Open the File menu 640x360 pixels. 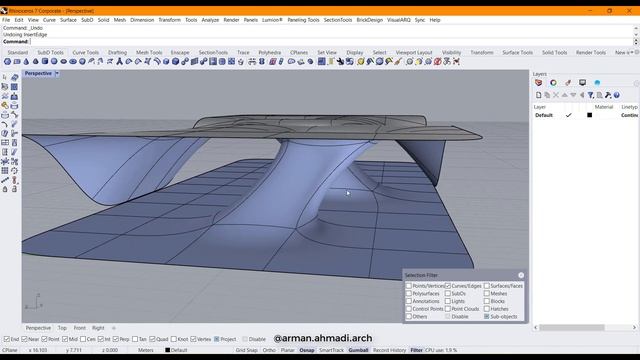[6, 20]
